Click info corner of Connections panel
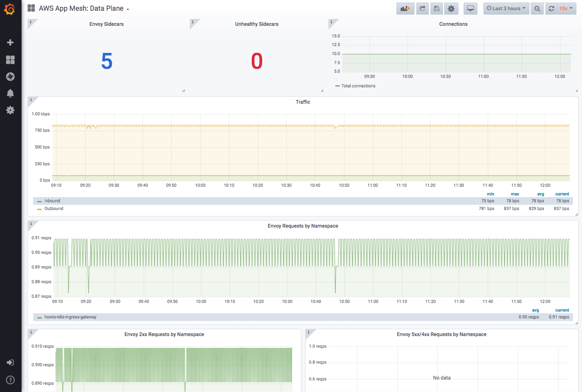The image size is (582, 392). click(331, 22)
